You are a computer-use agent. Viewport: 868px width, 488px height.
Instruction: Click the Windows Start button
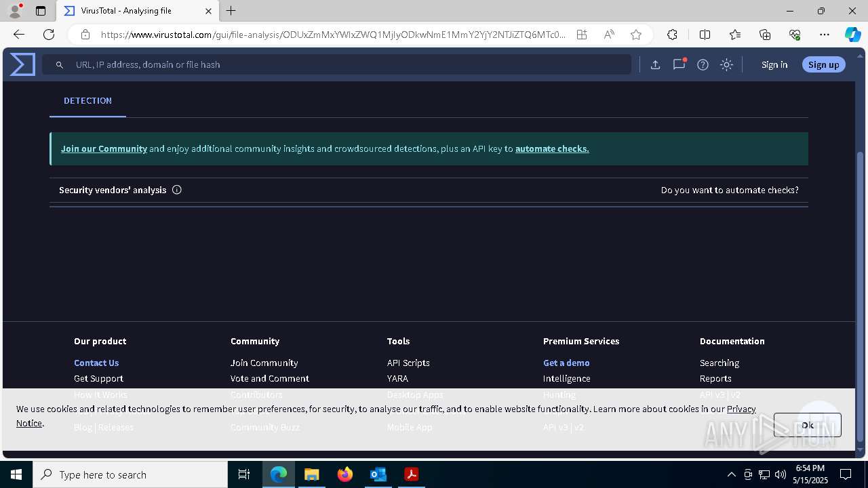[16, 474]
